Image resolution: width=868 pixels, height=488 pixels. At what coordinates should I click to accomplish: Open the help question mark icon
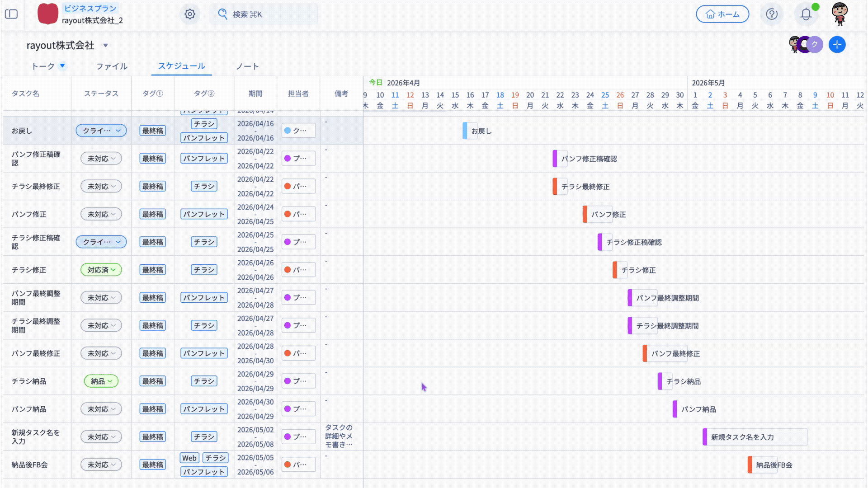772,14
